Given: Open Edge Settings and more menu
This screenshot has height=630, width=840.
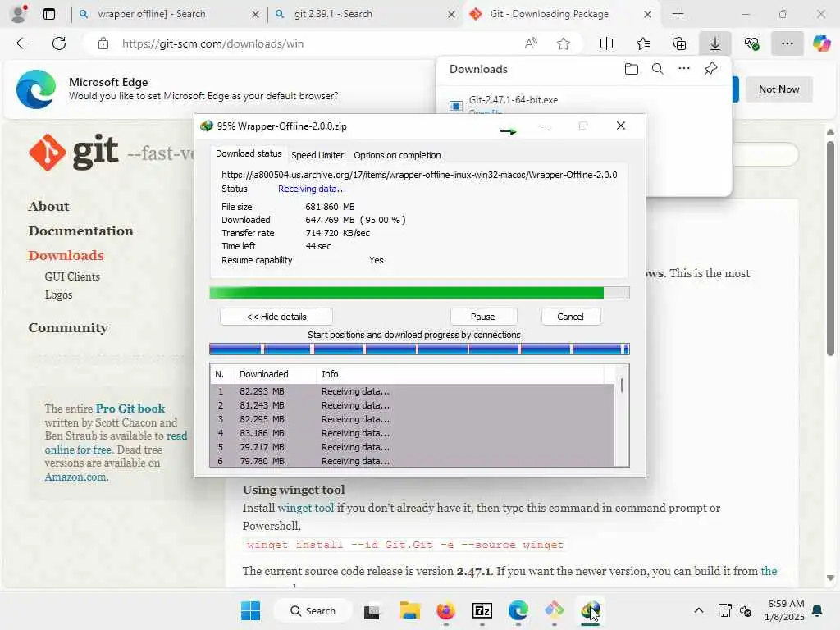Looking at the screenshot, I should 787,43.
